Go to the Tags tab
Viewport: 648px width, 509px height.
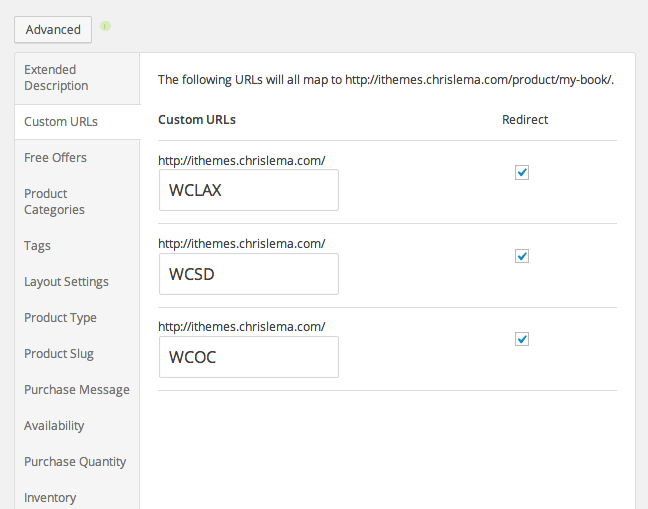37,246
